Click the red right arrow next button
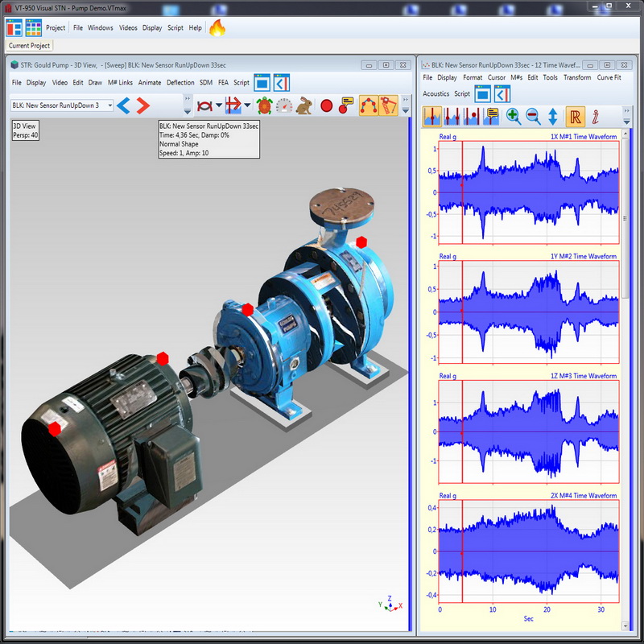 [143, 105]
